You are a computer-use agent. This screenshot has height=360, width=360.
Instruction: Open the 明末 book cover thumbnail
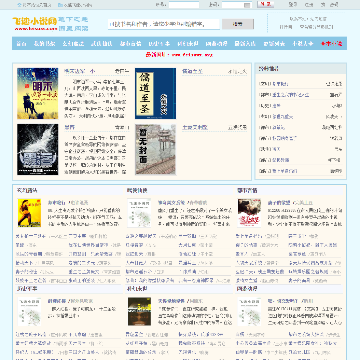click(38, 94)
